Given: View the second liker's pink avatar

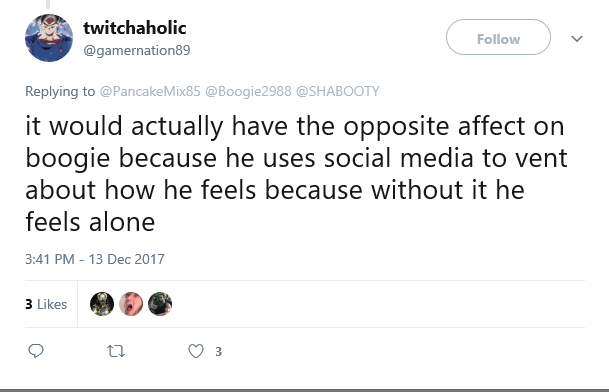Looking at the screenshot, I should tap(131, 304).
